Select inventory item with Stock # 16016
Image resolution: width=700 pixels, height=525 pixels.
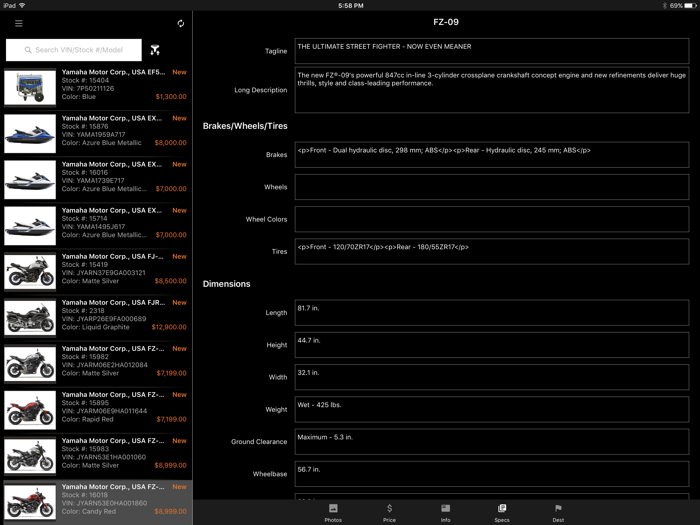pos(96,179)
